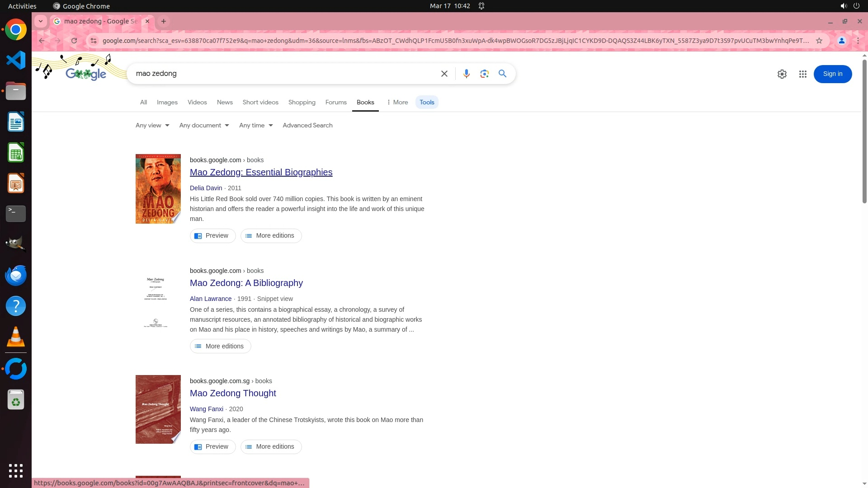Click the voice search microphone icon
This screenshot has height=488, width=868.
pos(466,74)
